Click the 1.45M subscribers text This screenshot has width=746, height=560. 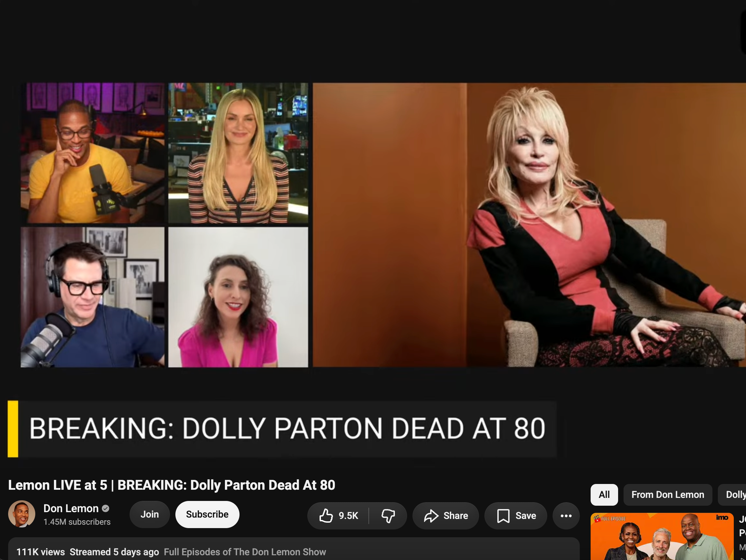click(77, 522)
